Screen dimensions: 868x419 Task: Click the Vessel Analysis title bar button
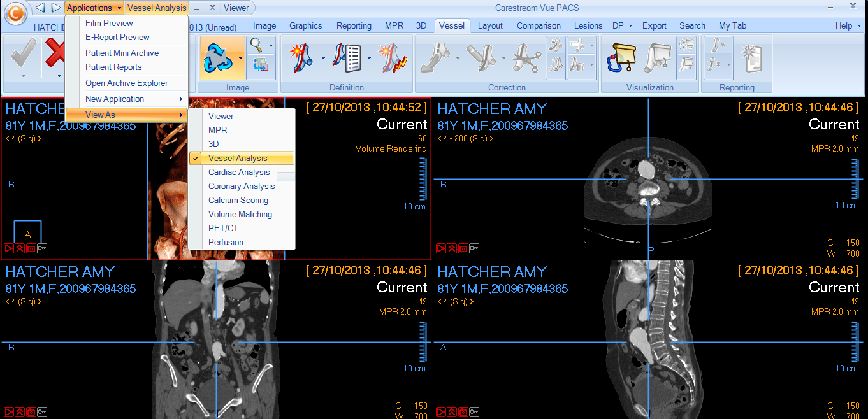click(x=157, y=8)
